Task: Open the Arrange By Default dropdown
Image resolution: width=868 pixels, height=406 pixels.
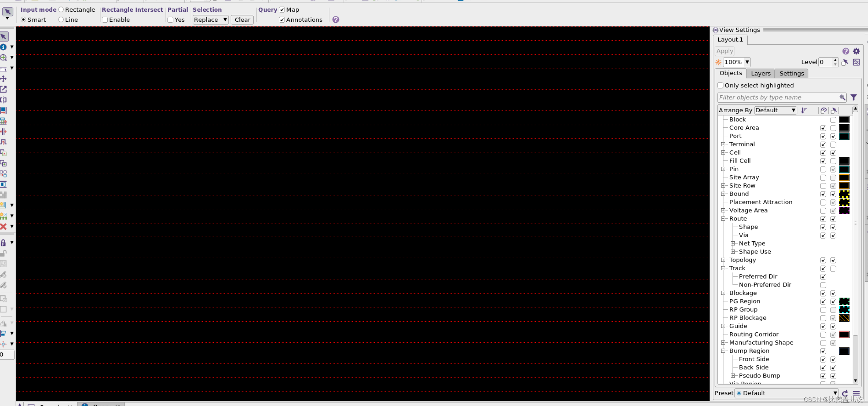Action: [775, 110]
